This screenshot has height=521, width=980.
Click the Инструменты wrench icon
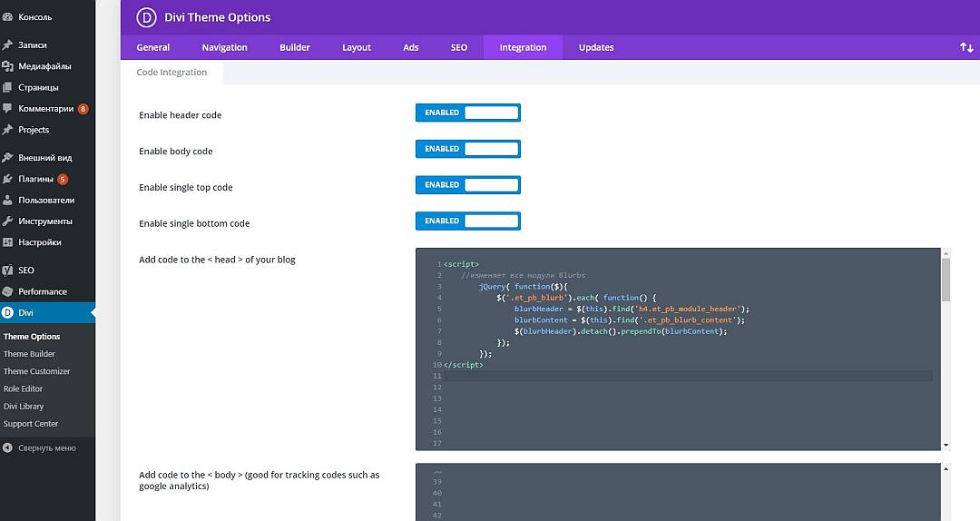point(7,221)
